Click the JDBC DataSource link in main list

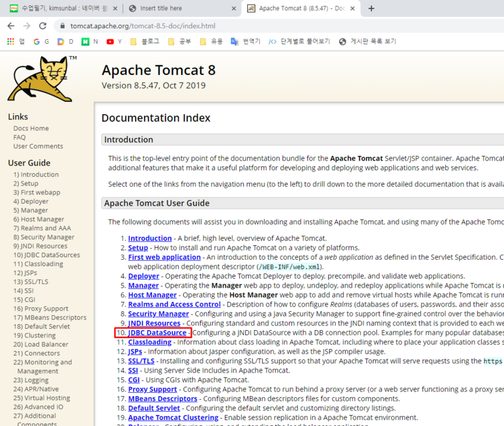pos(157,333)
